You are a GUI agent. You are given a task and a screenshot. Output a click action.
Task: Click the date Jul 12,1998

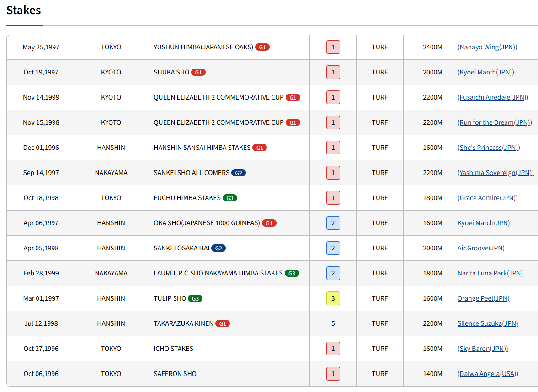pyautogui.click(x=41, y=323)
